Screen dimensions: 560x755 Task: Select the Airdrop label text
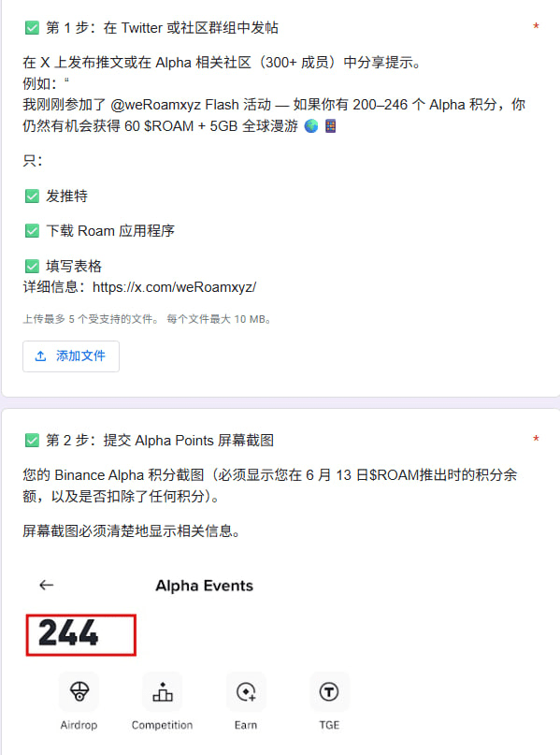pos(79,725)
